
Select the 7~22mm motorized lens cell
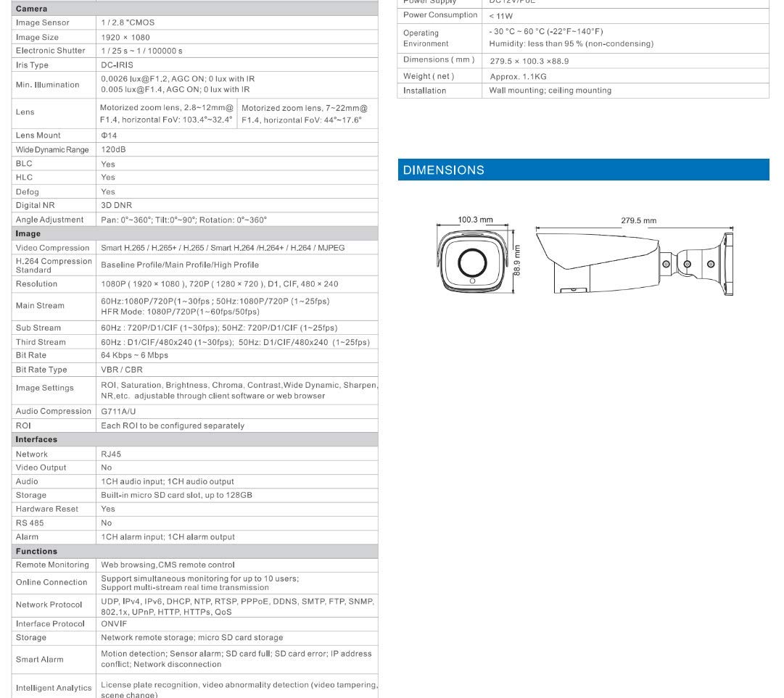coord(308,113)
